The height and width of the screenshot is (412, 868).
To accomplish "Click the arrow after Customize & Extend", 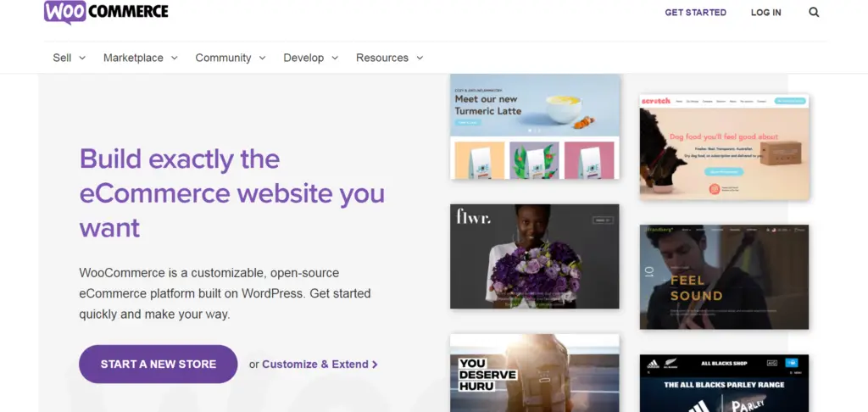I will [376, 365].
